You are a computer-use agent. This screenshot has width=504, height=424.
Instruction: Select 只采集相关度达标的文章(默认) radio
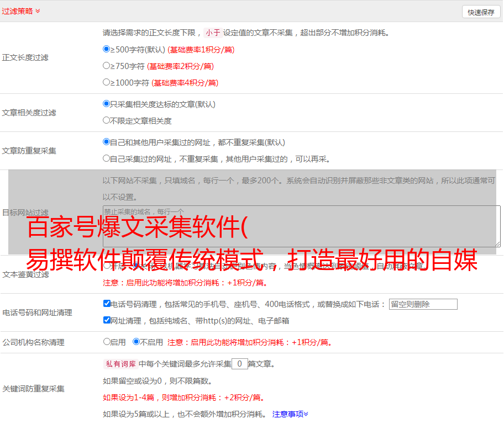(x=106, y=104)
